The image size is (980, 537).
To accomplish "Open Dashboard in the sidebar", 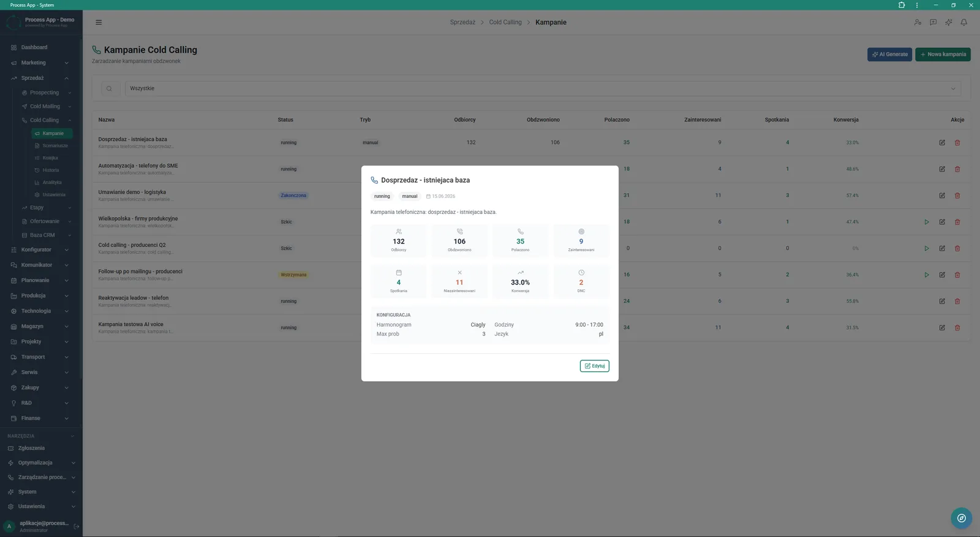I will coord(40,47).
